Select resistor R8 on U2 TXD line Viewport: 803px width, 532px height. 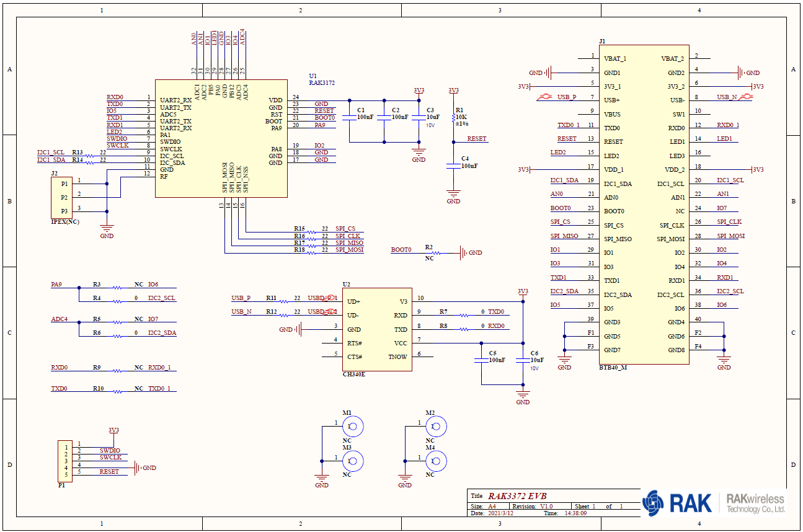pyautogui.click(x=464, y=329)
